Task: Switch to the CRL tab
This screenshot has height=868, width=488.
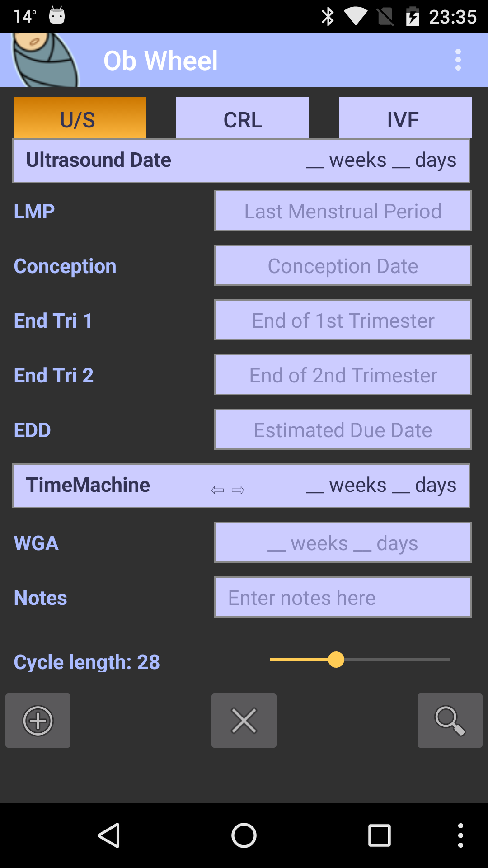Action: pyautogui.click(x=243, y=118)
